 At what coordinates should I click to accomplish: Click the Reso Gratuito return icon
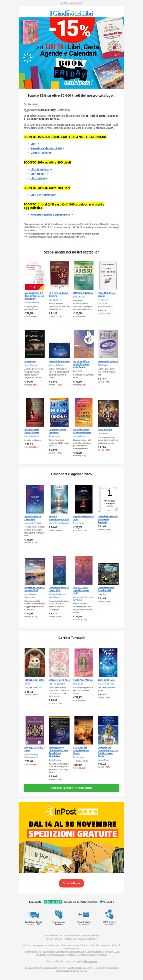84,914
